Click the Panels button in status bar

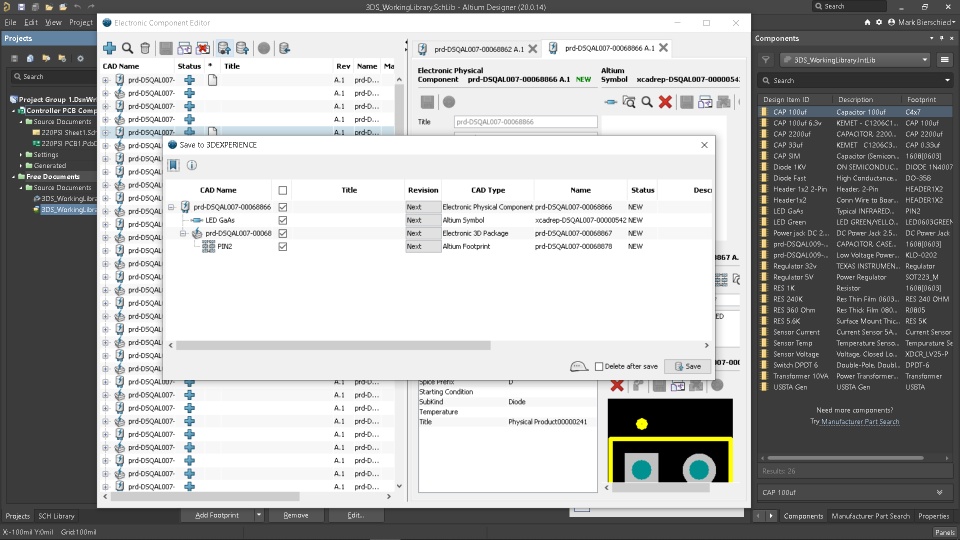945,532
